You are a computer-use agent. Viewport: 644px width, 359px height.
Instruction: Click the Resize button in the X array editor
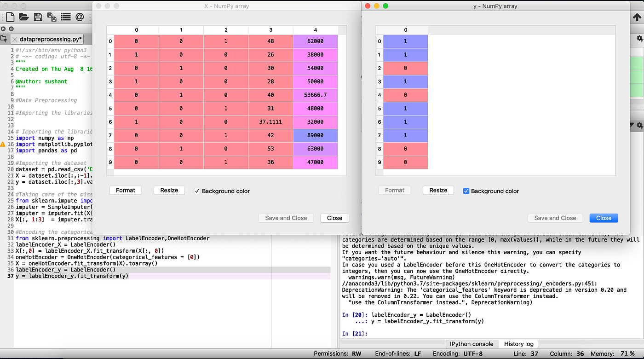(169, 190)
